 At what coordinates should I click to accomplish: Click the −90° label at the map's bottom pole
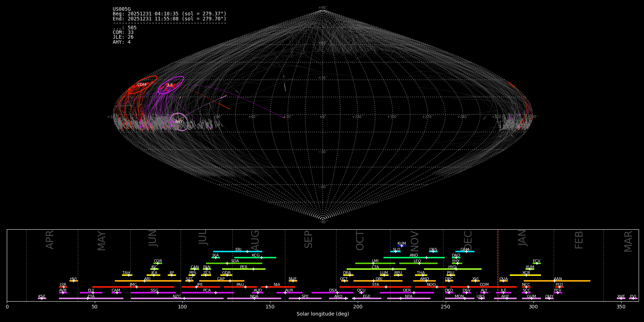pos(323,222)
